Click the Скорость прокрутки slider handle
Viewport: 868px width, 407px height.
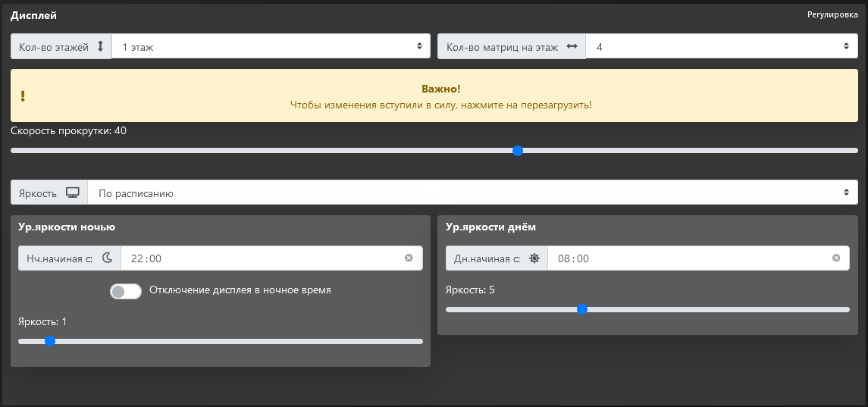(518, 151)
